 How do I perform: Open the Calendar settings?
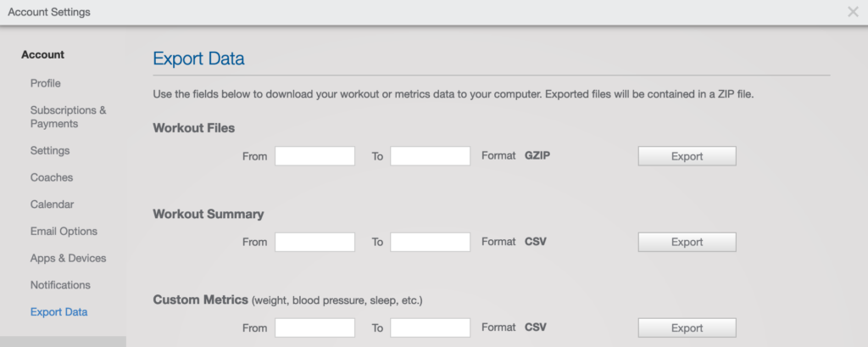click(52, 204)
